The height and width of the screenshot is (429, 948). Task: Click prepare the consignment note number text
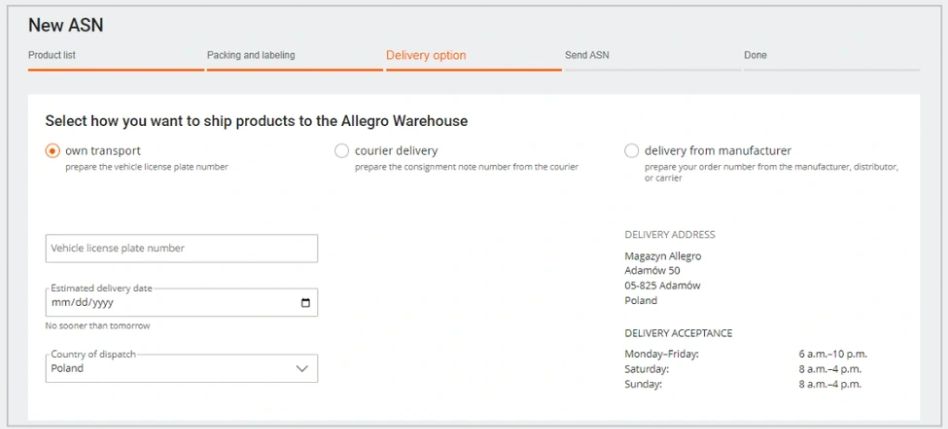(x=467, y=167)
